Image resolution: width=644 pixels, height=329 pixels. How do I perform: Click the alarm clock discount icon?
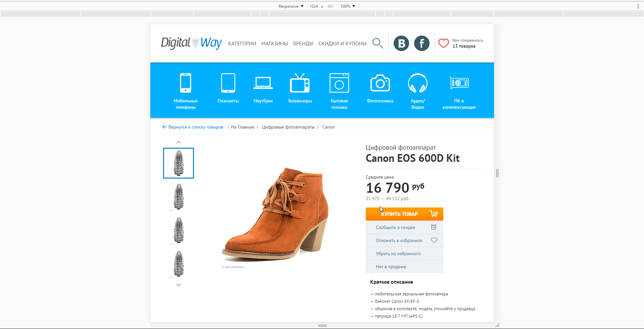click(x=434, y=227)
